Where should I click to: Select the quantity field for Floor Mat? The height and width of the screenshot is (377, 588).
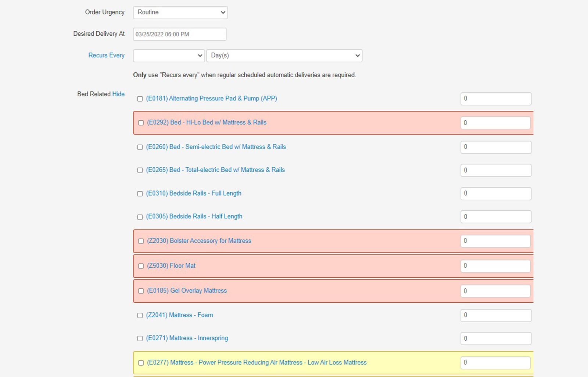[x=495, y=266]
